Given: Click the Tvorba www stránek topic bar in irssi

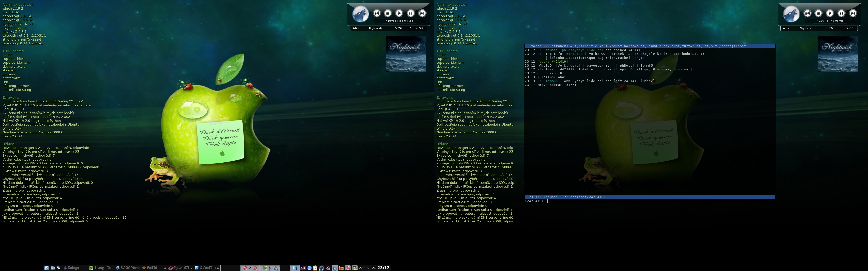Looking at the screenshot, I should (x=650, y=46).
